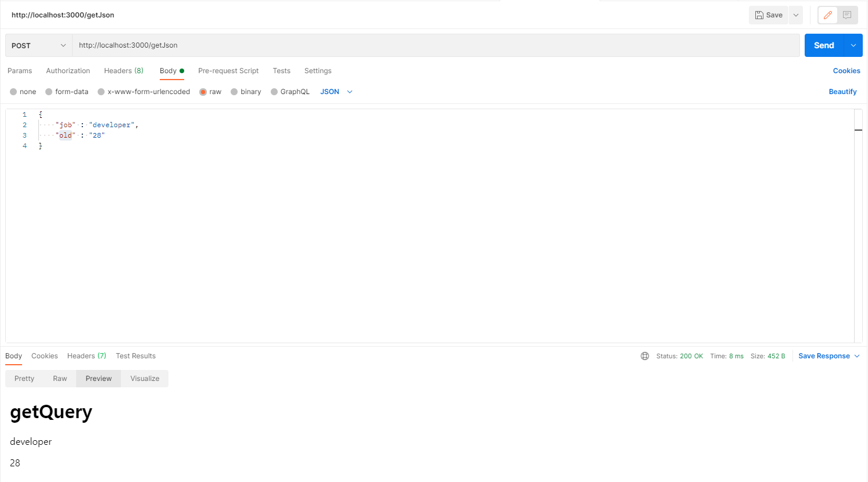The height and width of the screenshot is (482, 868).
Task: Click the request URL input field
Action: click(436, 45)
